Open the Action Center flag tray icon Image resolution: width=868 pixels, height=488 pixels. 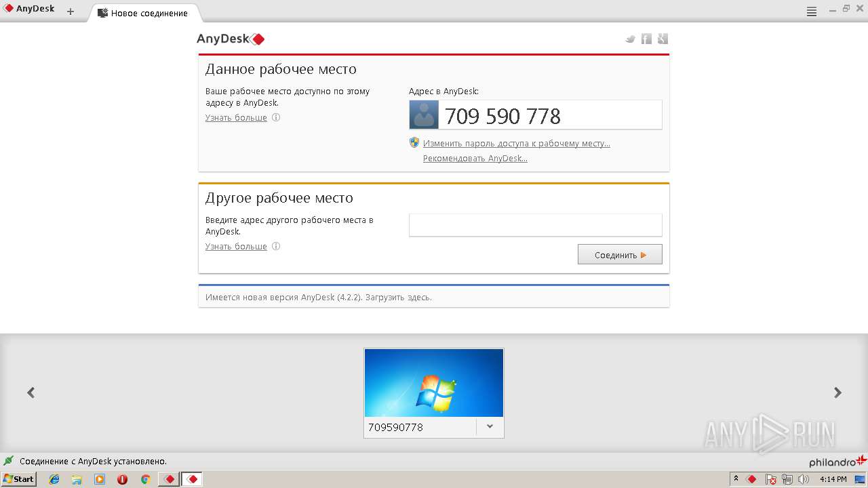pyautogui.click(x=771, y=479)
